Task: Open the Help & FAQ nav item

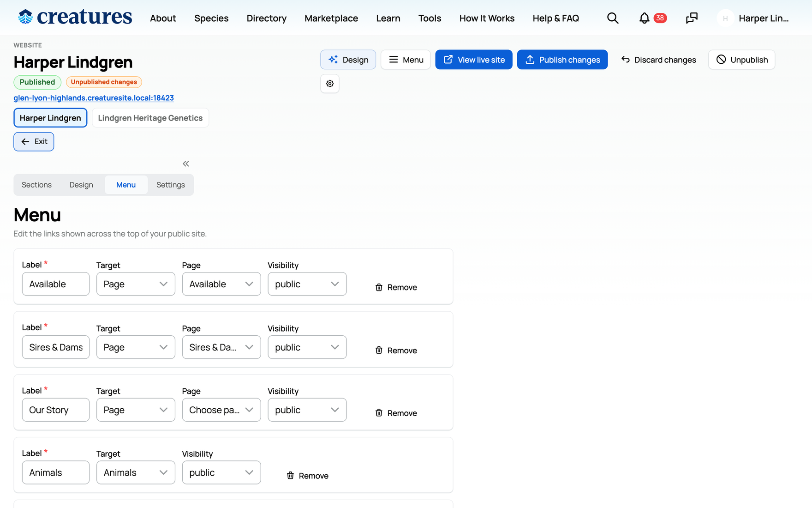Action: [x=555, y=18]
